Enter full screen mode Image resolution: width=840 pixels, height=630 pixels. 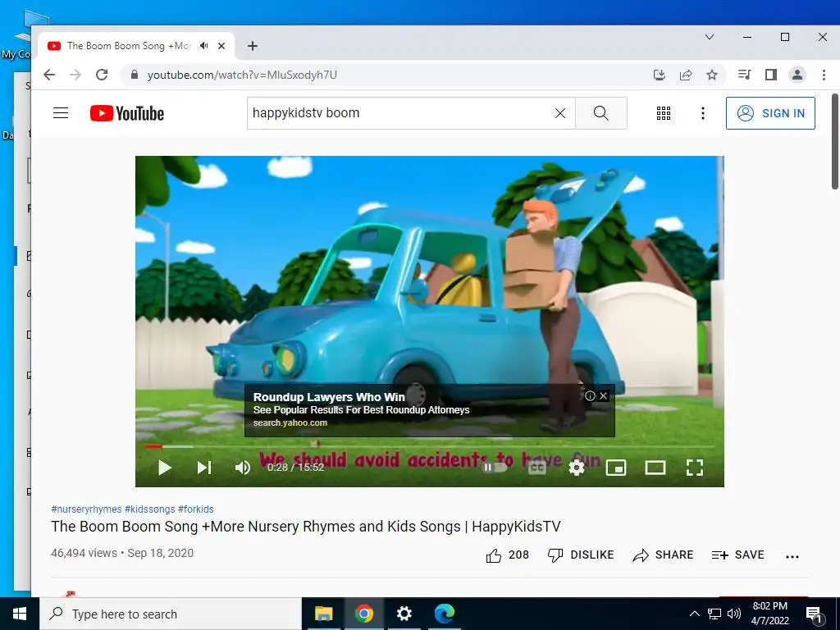(695, 468)
